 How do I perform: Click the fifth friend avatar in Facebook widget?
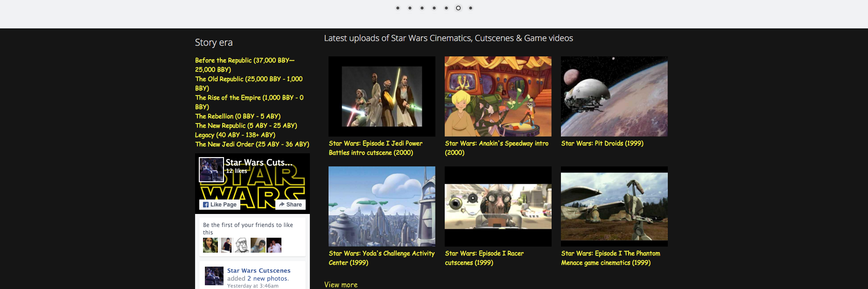(274, 245)
